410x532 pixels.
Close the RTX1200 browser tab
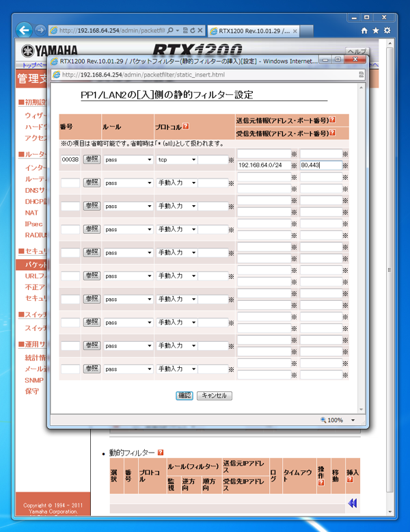point(295,31)
